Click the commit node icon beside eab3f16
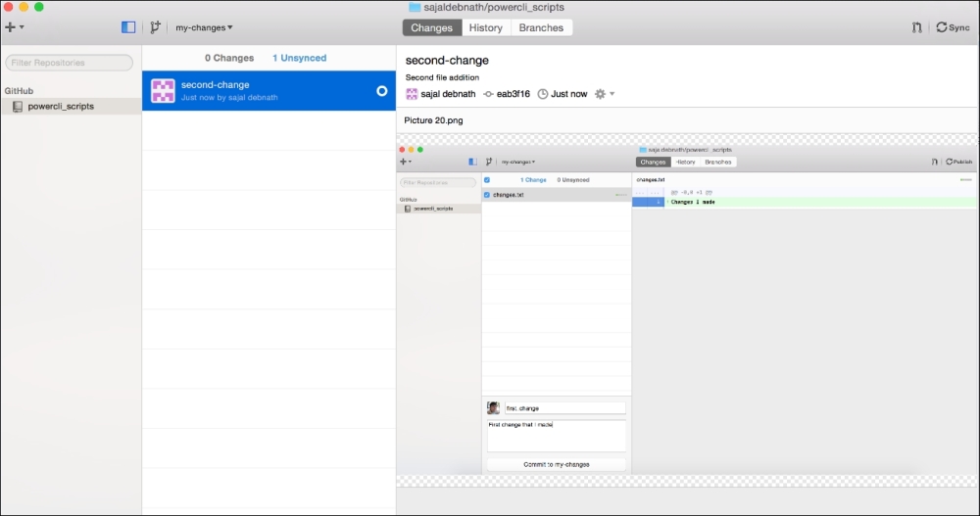Viewport: 980px width, 516px height. tap(488, 94)
